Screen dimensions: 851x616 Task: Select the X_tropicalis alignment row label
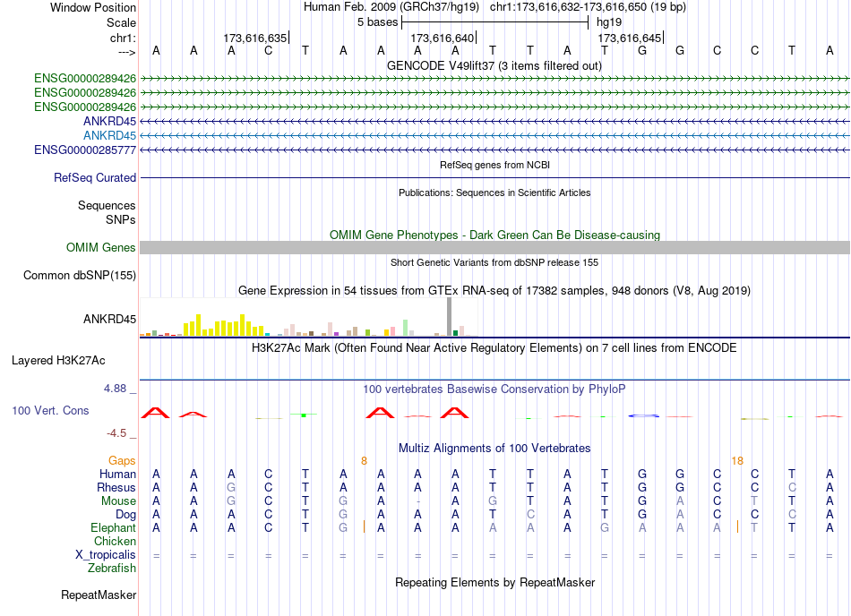pos(106,555)
